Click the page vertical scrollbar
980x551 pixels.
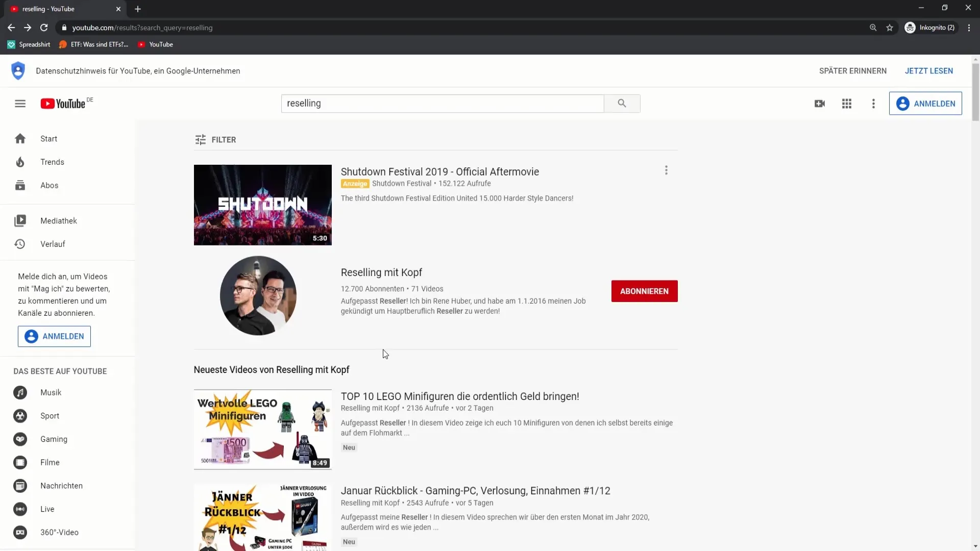point(975,92)
